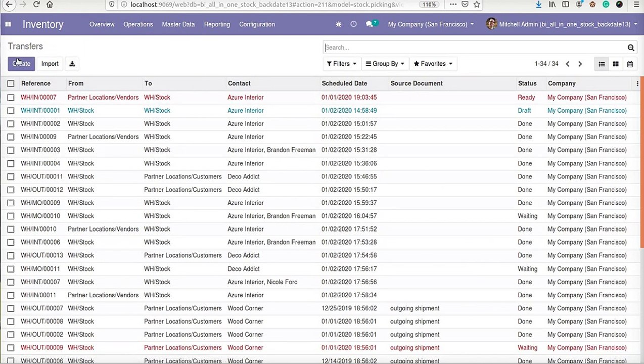644x364 pixels.
Task: Toggle browser sidebar icon
Action: (x=566, y=5)
